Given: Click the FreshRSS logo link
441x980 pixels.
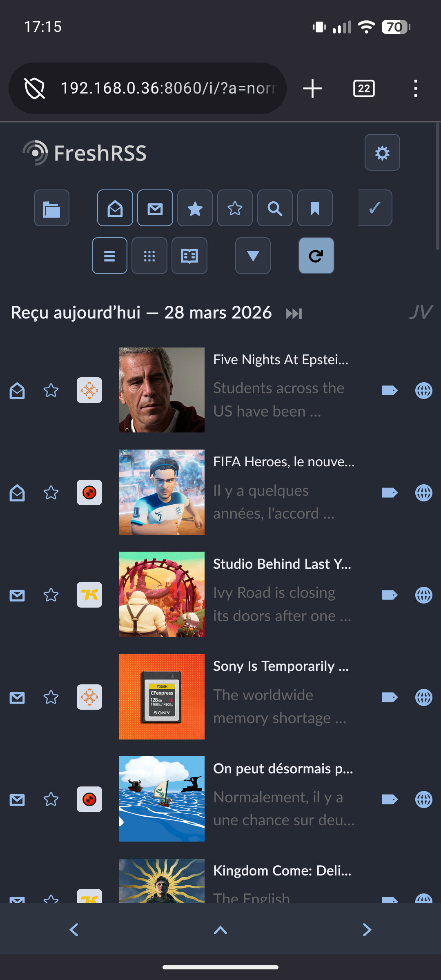Looking at the screenshot, I should [x=85, y=153].
